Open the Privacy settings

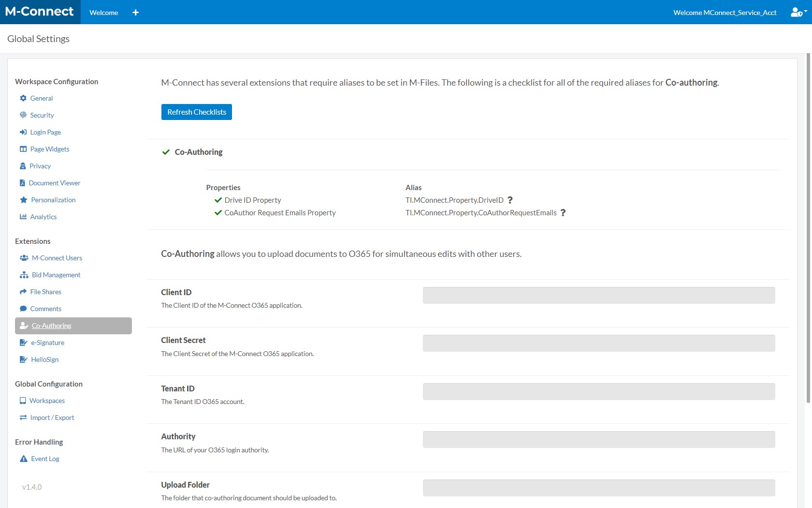(40, 165)
